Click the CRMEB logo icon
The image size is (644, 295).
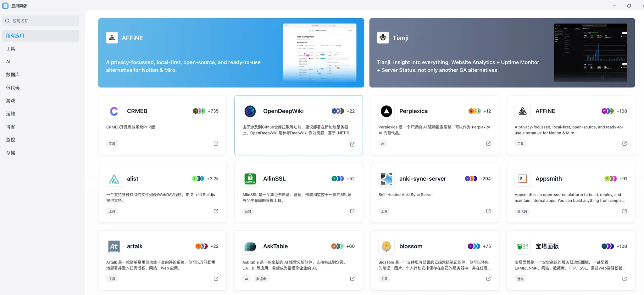(114, 111)
